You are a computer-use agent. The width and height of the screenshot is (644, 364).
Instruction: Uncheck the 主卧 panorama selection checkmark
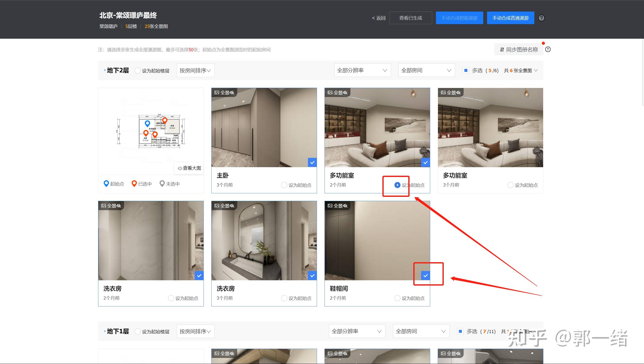coord(312,163)
